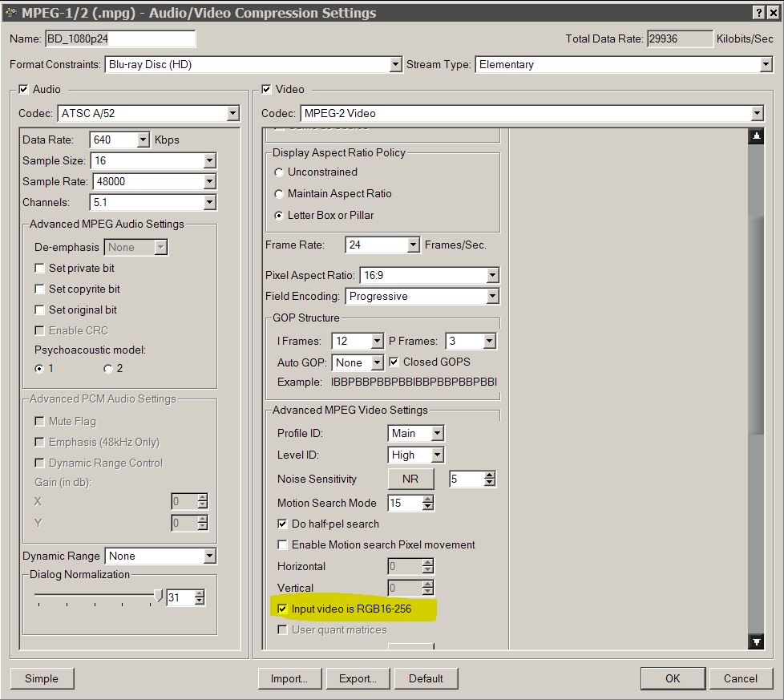Click the GOP example text IBBPBBPBBPBBI
Screen dimensions: 784x700
click(x=414, y=382)
